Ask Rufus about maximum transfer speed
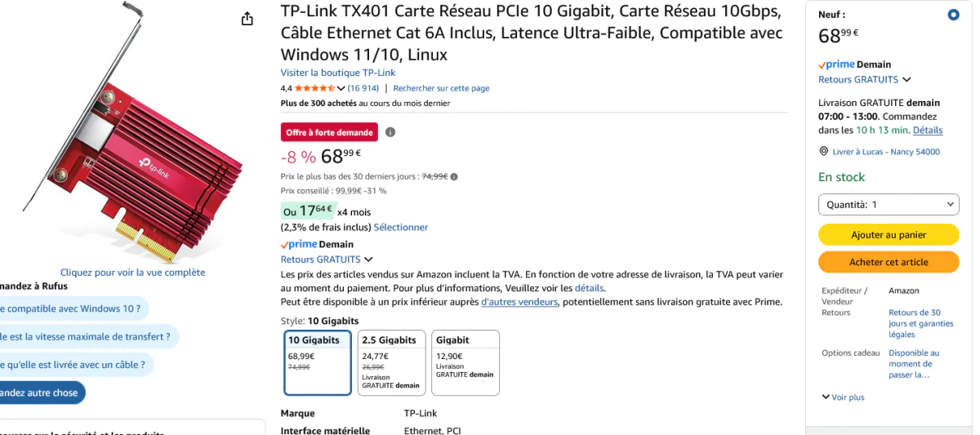980x435 pixels. point(88,336)
